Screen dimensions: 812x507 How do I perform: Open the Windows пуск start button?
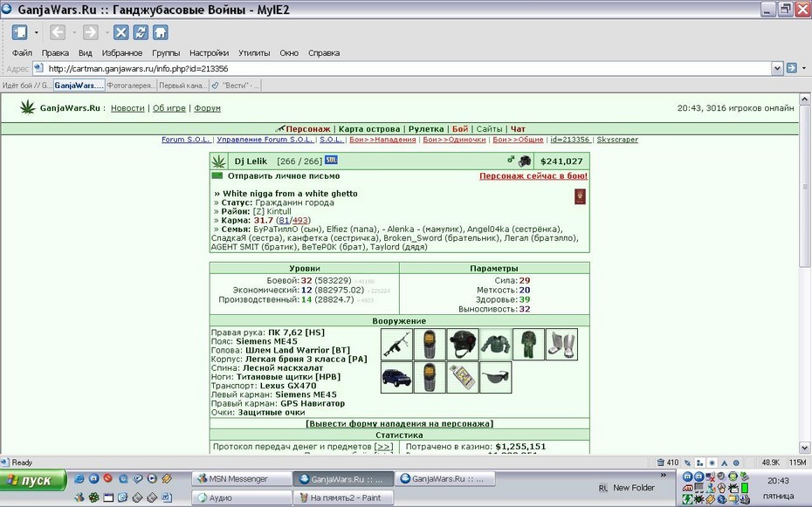[x=34, y=480]
